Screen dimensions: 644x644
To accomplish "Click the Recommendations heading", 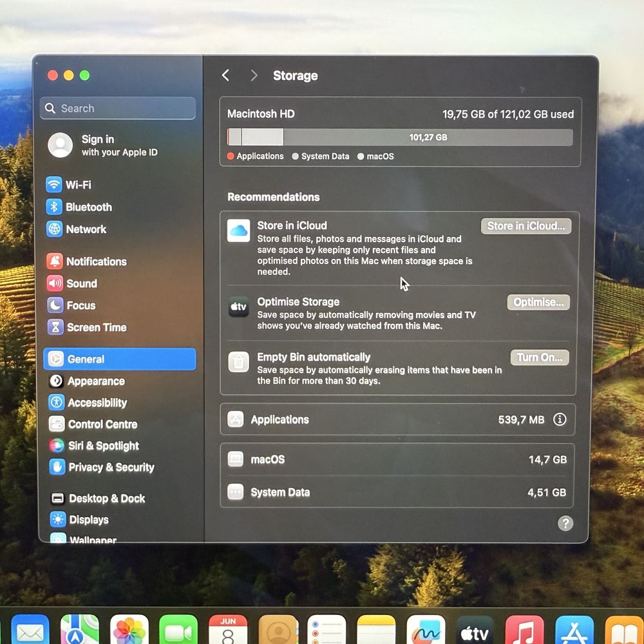I will coord(274,196).
